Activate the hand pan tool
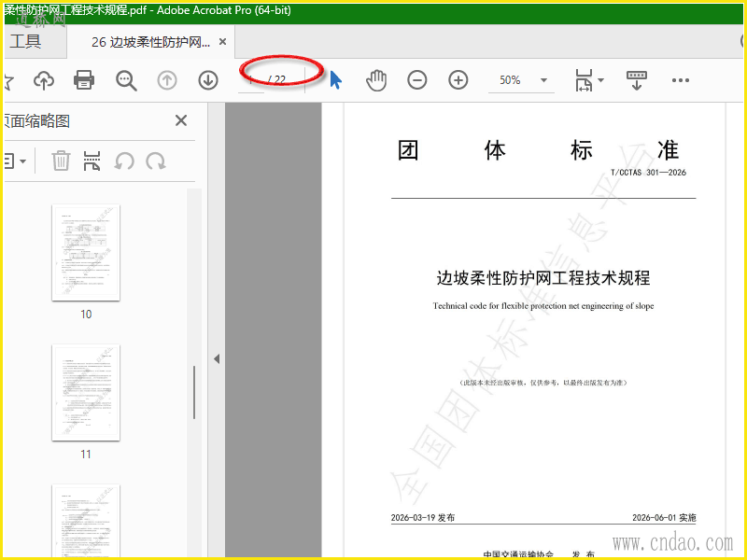747x560 pixels. click(376, 80)
